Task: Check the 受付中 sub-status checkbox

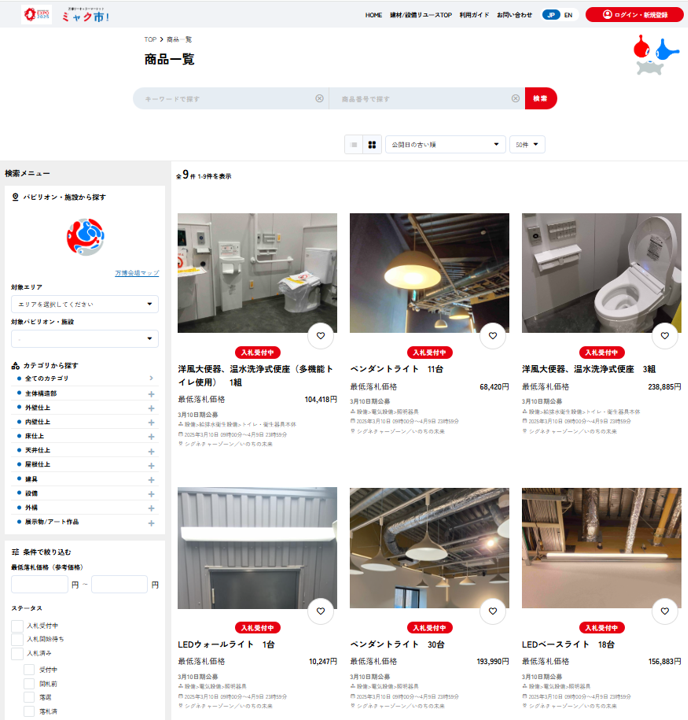Action: pos(29,670)
